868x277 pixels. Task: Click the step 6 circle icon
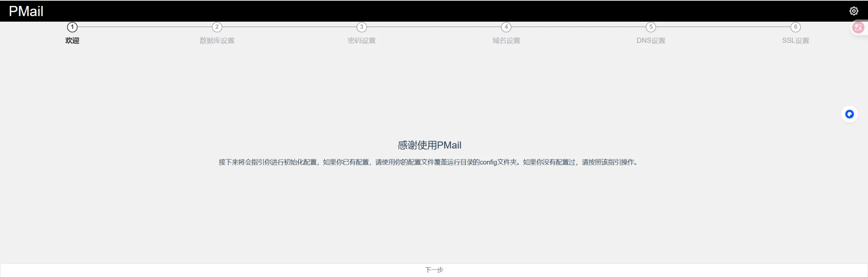(x=796, y=27)
